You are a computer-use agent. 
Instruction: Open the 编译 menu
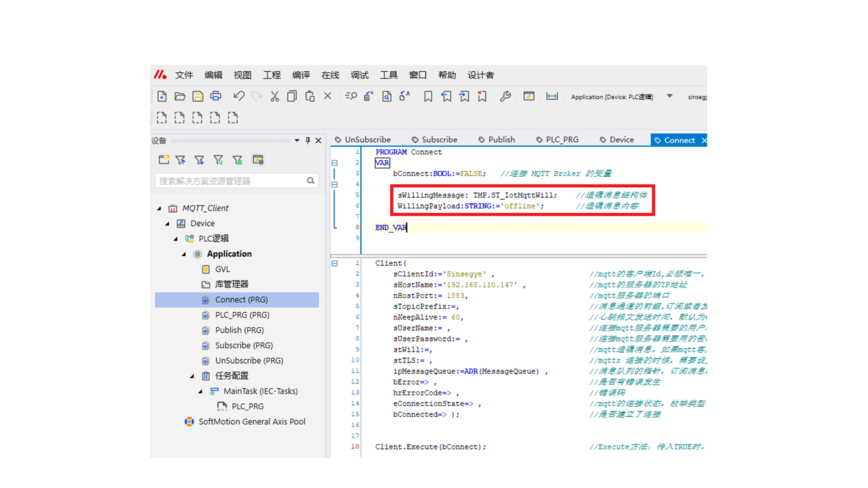tap(301, 75)
